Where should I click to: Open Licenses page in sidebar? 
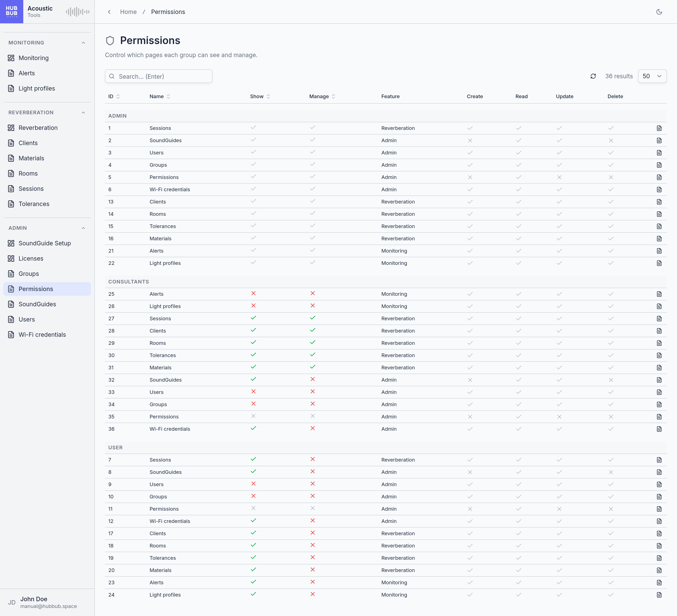47,258
